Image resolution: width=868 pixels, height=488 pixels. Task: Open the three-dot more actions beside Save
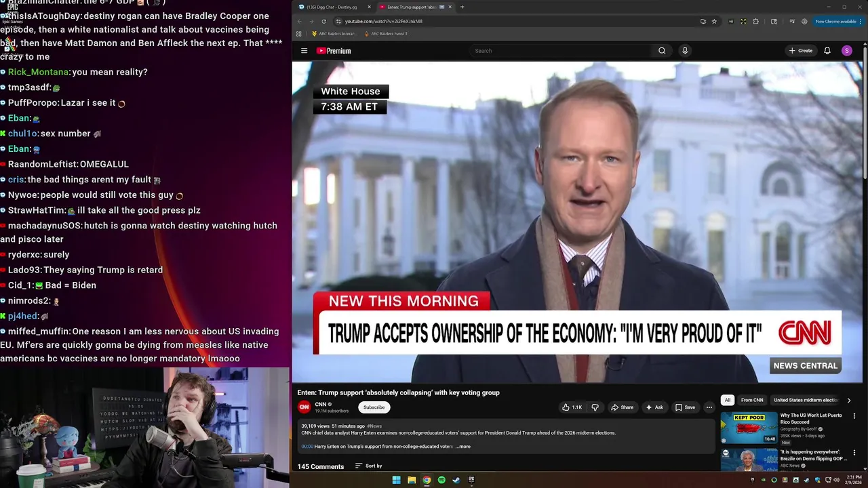tap(709, 407)
